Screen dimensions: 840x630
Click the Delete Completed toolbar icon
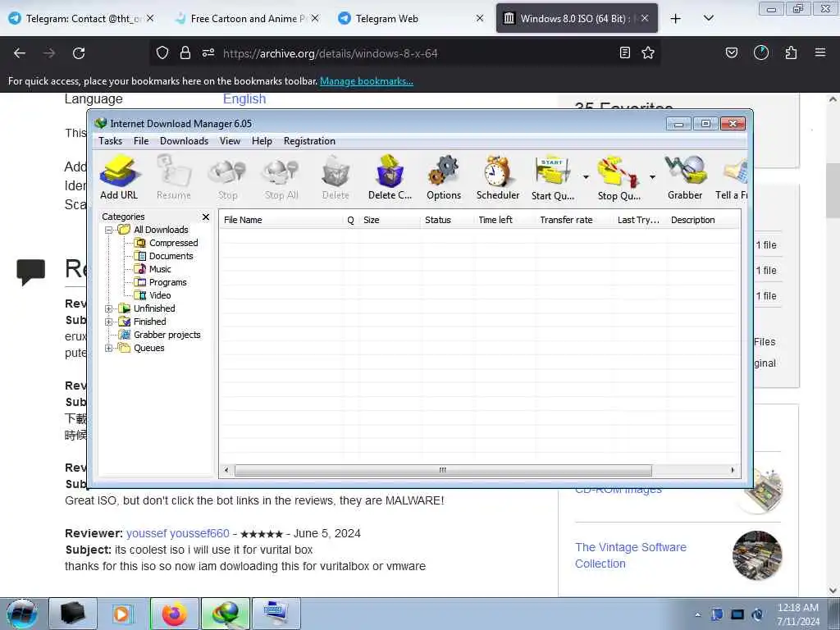(390, 177)
